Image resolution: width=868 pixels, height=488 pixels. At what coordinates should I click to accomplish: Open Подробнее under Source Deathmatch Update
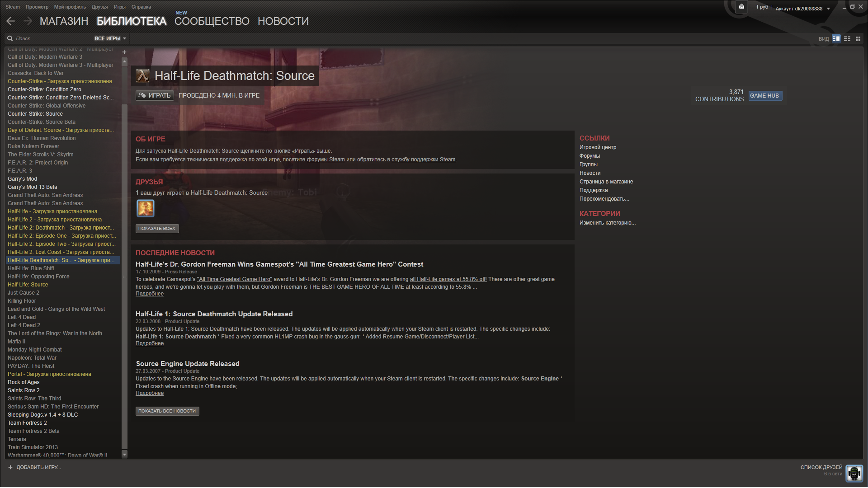click(150, 343)
